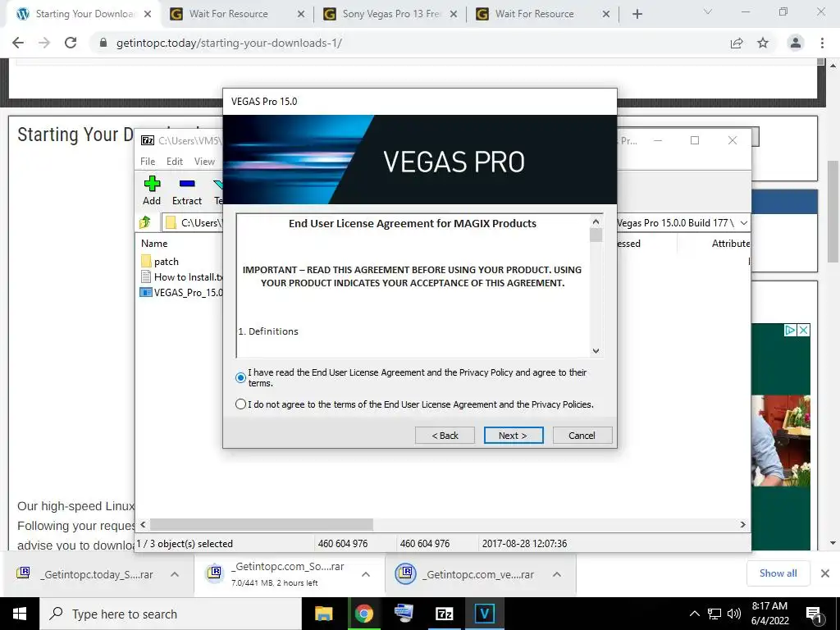Click the 7-Zip taskbar icon
This screenshot has height=630, width=840.
[x=444, y=614]
